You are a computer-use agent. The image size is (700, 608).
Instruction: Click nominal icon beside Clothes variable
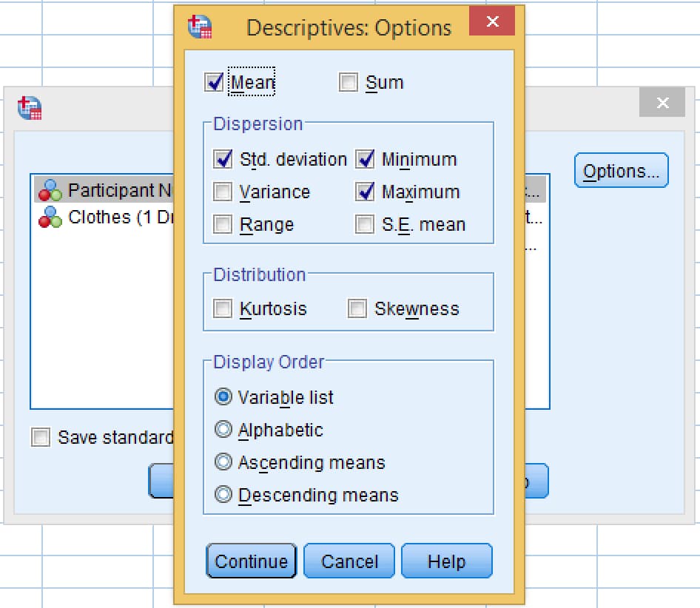[50, 217]
